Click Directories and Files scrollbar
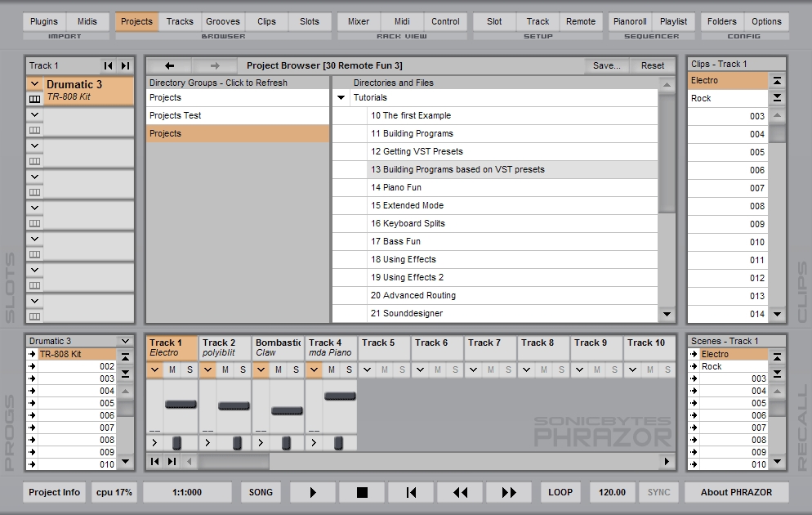This screenshot has height=515, width=812. click(x=667, y=152)
